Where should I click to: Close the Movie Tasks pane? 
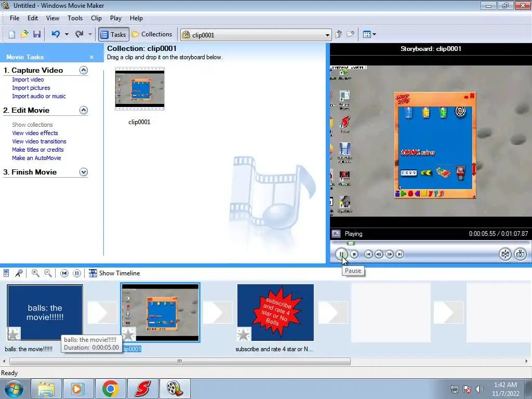pyautogui.click(x=91, y=57)
